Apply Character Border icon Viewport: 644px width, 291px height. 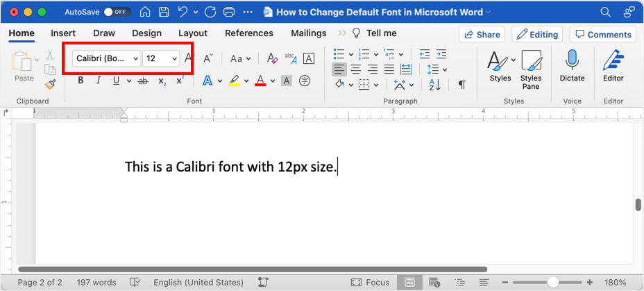pos(309,58)
